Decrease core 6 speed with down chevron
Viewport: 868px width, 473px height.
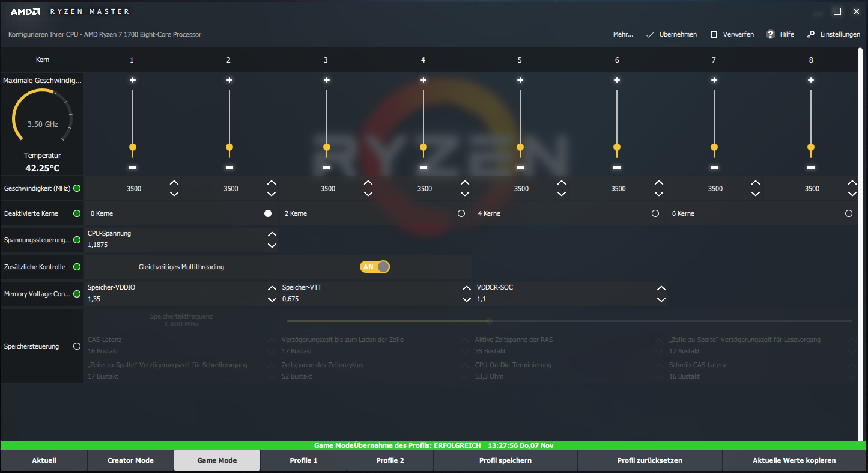659,194
